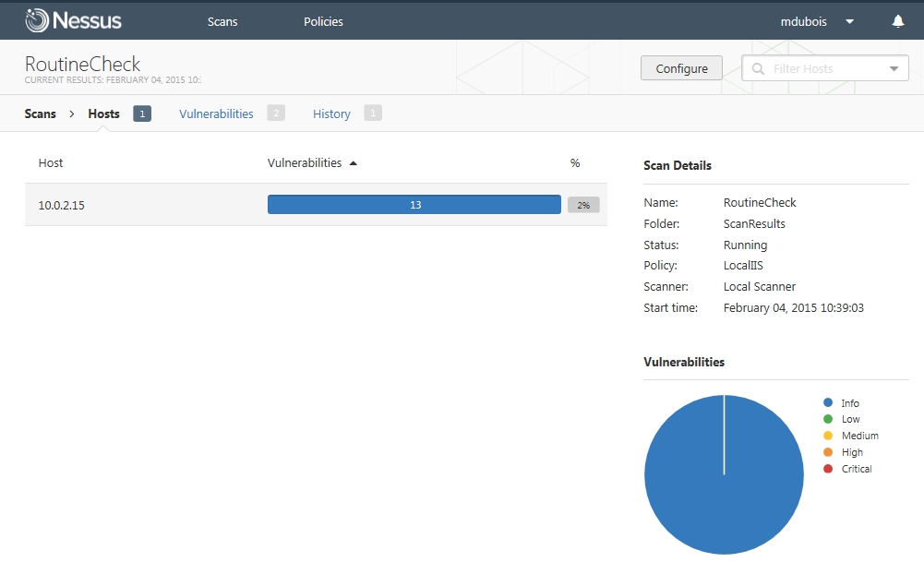Click the % column header
This screenshot has height=586, width=924.
pos(575,163)
